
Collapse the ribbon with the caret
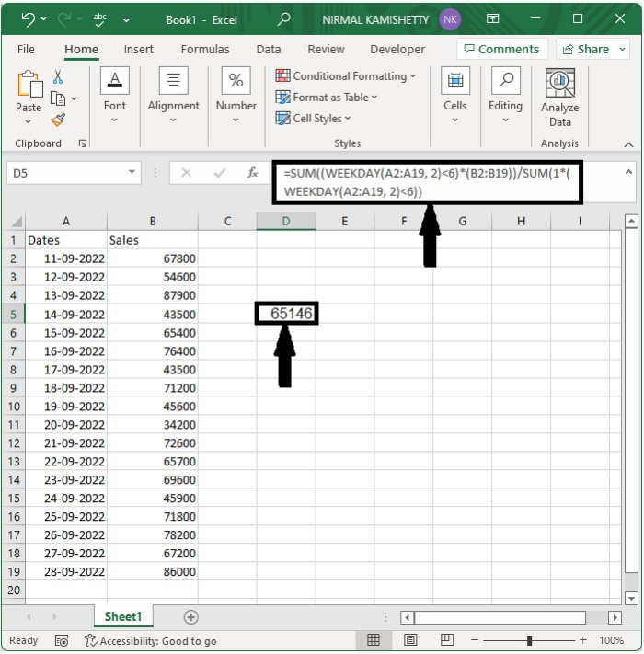(628, 144)
